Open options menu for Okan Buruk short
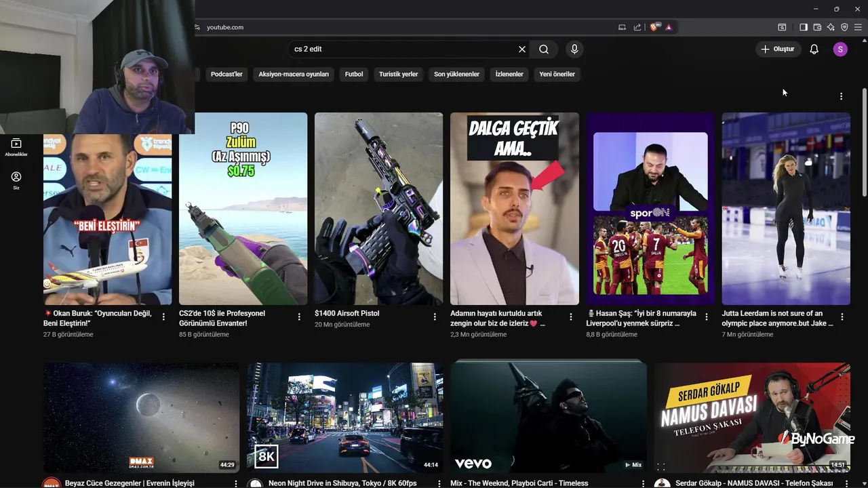 [x=163, y=317]
